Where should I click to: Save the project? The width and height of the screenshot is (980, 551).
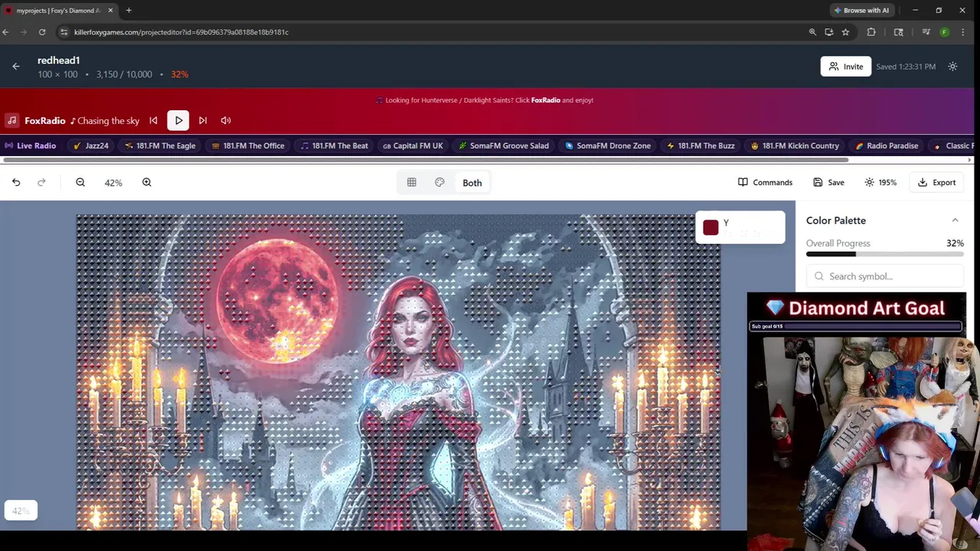(x=828, y=182)
